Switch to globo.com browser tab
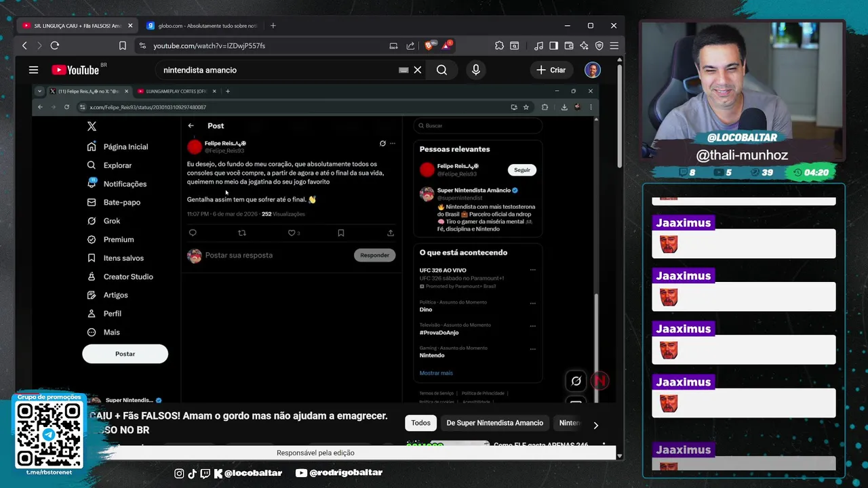 (x=201, y=26)
